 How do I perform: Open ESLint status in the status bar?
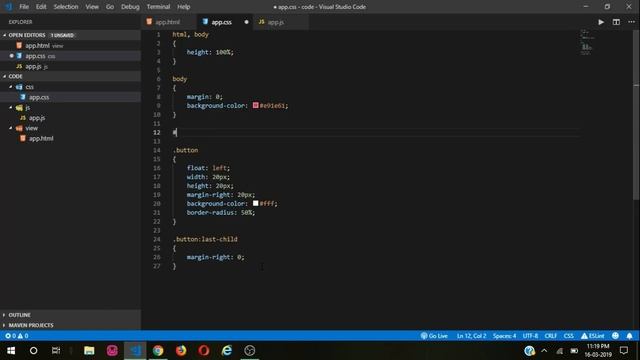coord(592,336)
